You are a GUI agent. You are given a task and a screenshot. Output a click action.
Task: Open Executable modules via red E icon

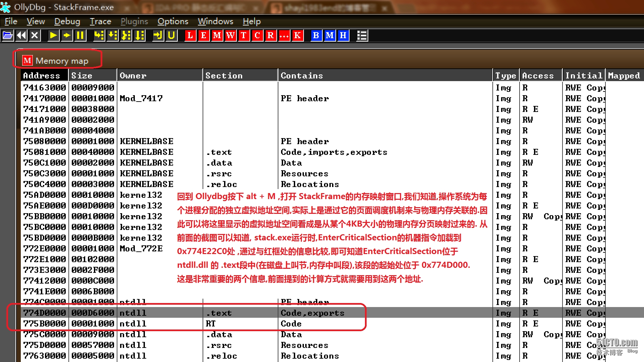[204, 35]
